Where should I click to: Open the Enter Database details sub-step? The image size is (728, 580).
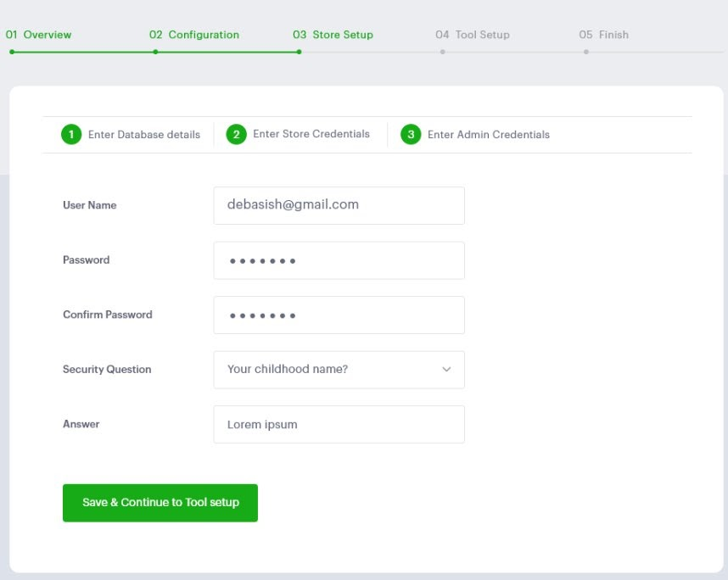(x=143, y=135)
